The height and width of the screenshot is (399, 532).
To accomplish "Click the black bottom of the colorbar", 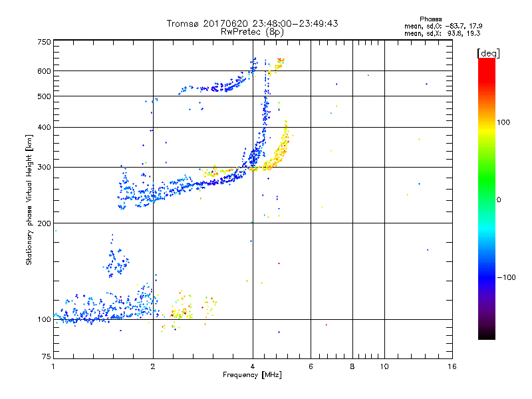I will click(x=487, y=334).
